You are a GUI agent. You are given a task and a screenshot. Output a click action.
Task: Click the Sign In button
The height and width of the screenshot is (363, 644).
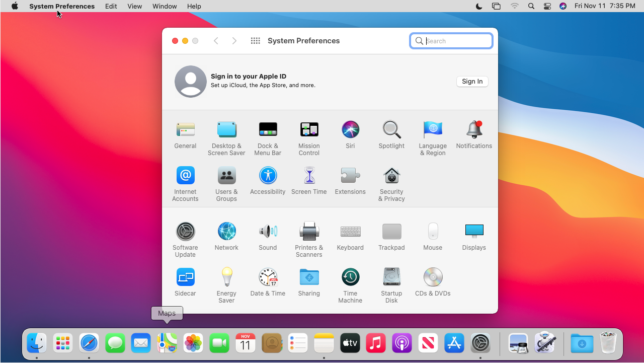point(472,82)
